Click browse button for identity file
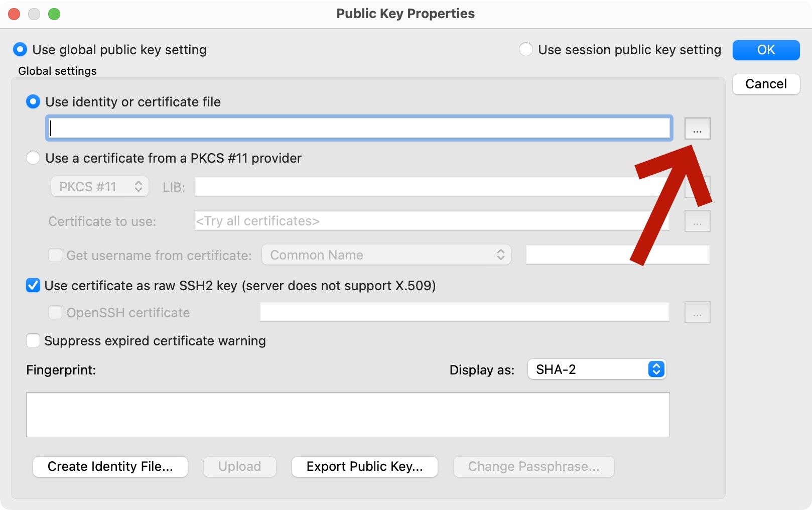812x510 pixels. pos(697,129)
